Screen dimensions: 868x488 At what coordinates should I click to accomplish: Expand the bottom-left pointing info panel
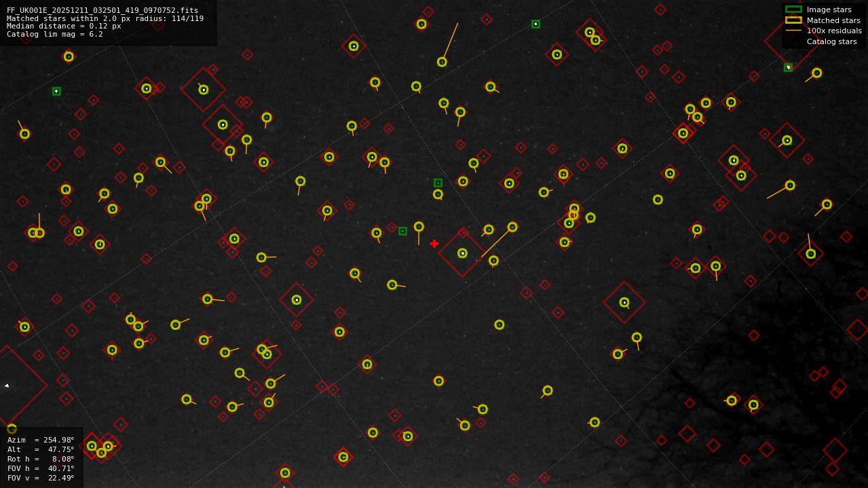[41, 458]
